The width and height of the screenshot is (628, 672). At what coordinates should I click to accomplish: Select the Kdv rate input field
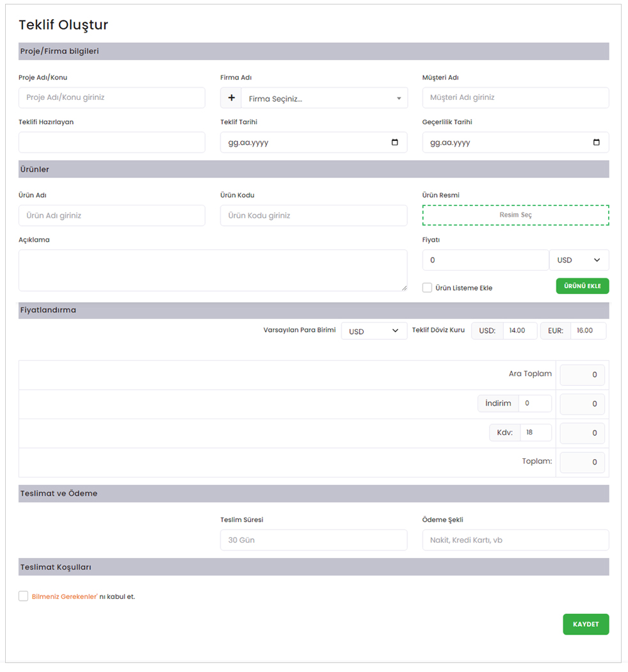536,433
